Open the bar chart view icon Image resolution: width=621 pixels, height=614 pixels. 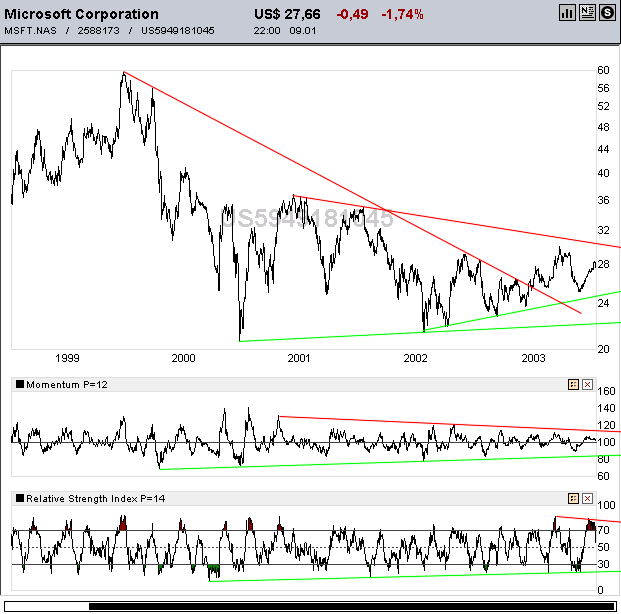(567, 13)
